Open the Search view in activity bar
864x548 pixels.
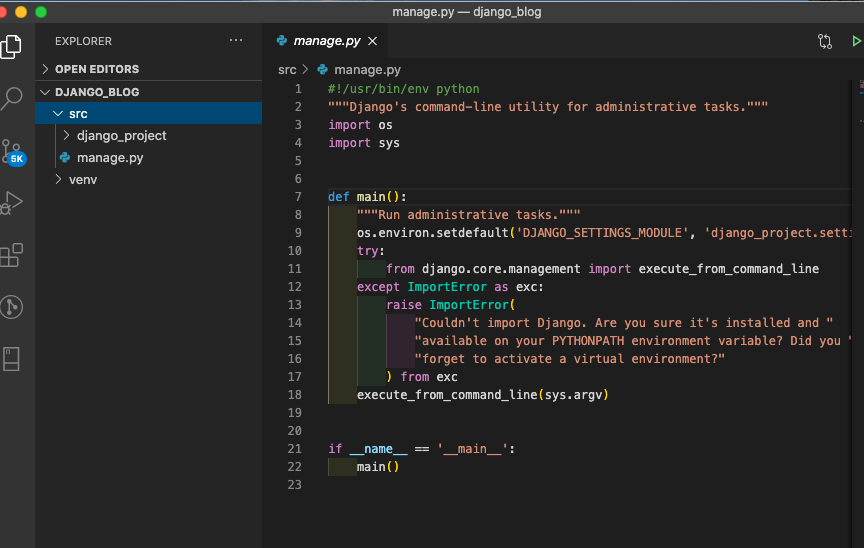point(11,98)
